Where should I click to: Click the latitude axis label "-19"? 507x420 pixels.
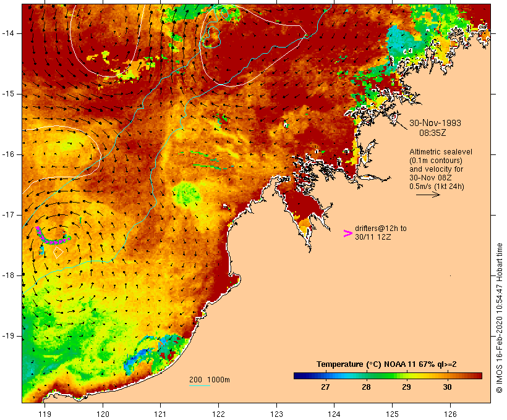click(8, 335)
